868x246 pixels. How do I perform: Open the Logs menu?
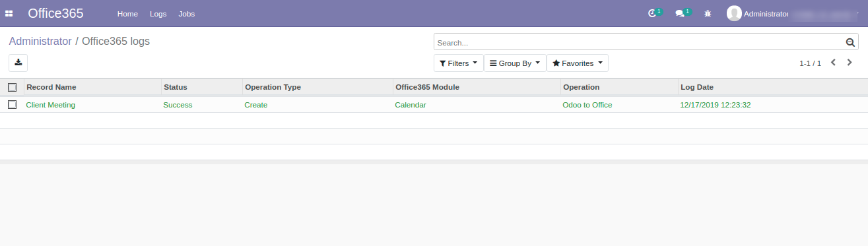click(158, 14)
